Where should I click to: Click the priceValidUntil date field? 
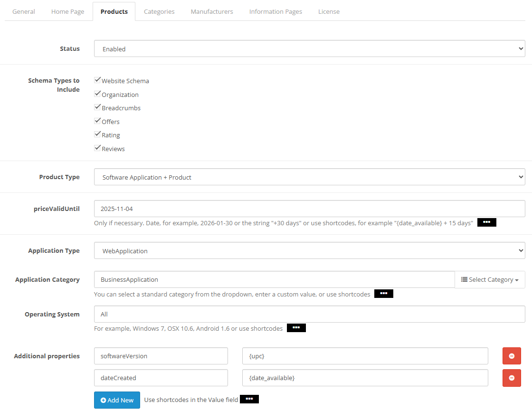pos(309,209)
